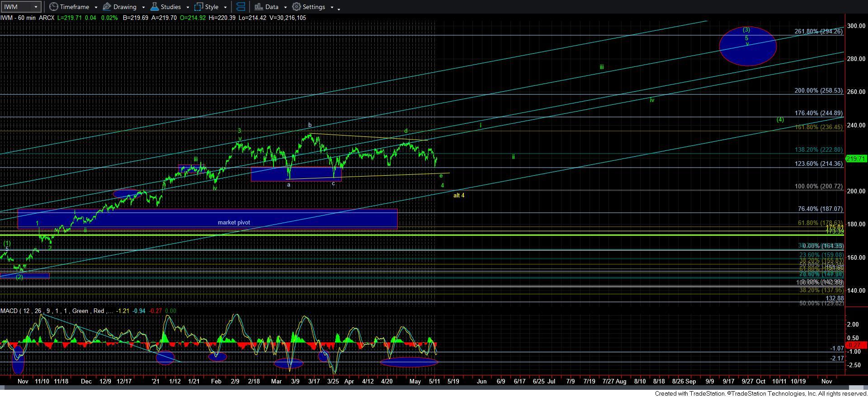Open the Style toolbar button

[207, 7]
